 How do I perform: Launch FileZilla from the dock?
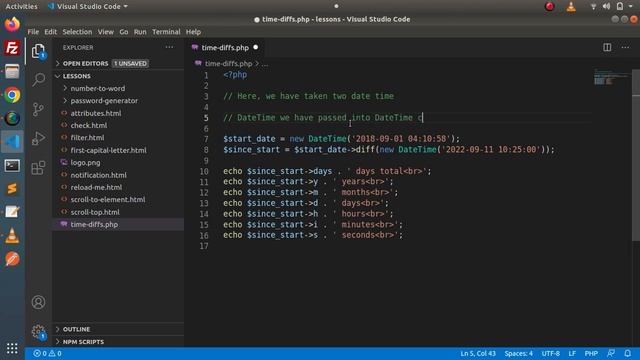click(x=12, y=48)
